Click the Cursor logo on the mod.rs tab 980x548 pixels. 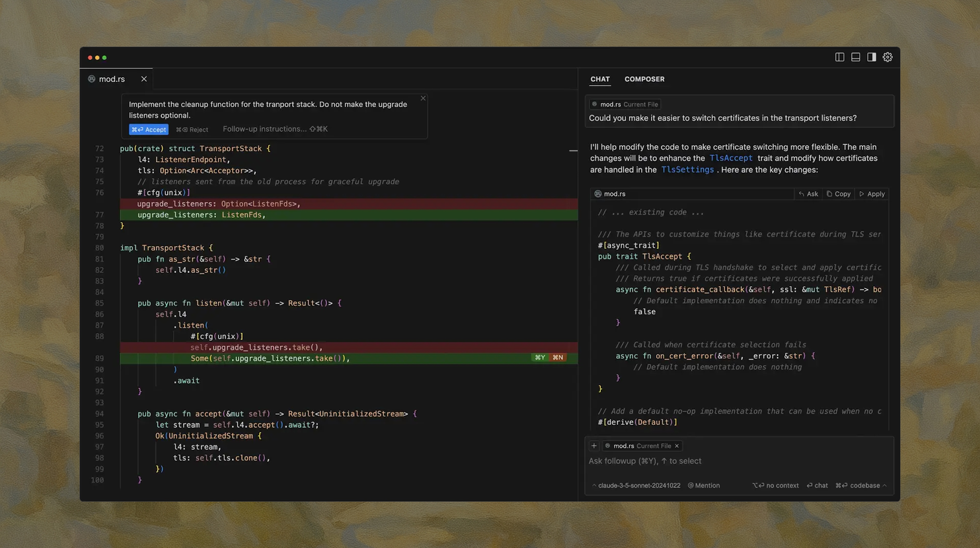pos(91,79)
